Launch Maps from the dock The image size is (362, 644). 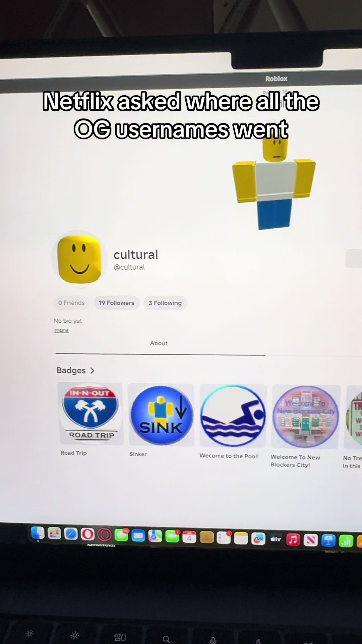coord(155,536)
